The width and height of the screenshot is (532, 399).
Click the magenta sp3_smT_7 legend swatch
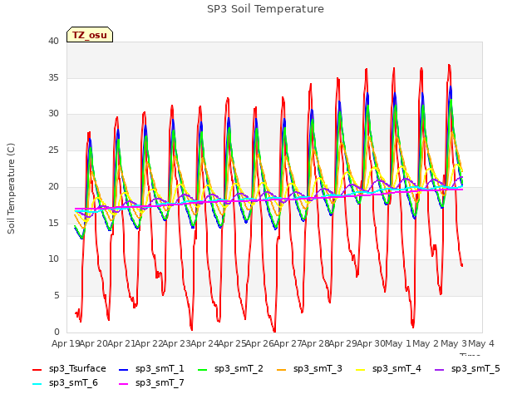[124, 384]
